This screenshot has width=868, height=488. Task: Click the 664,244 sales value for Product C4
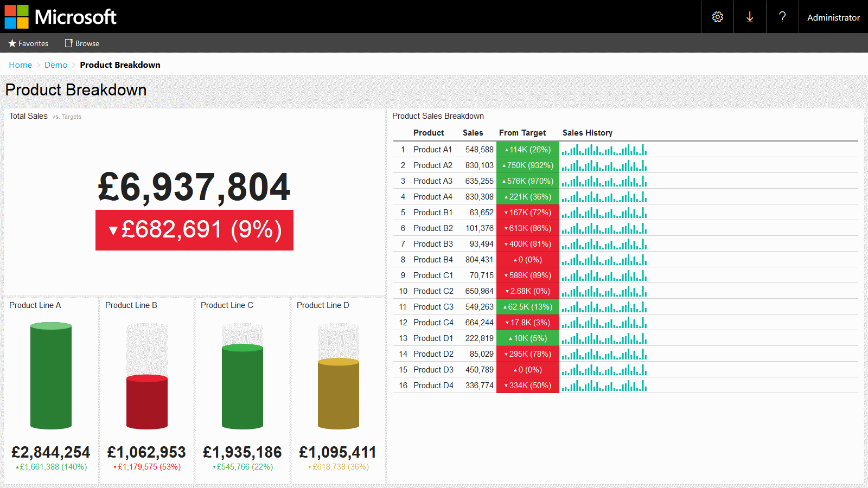point(480,323)
